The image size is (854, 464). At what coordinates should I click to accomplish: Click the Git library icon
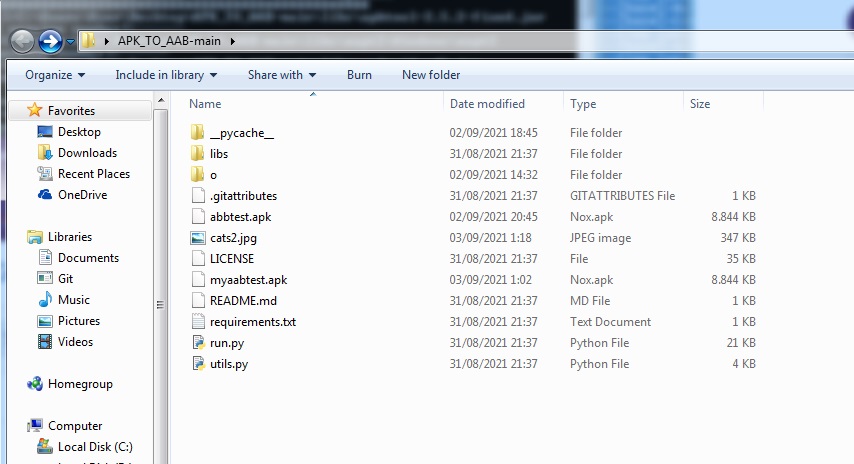45,278
